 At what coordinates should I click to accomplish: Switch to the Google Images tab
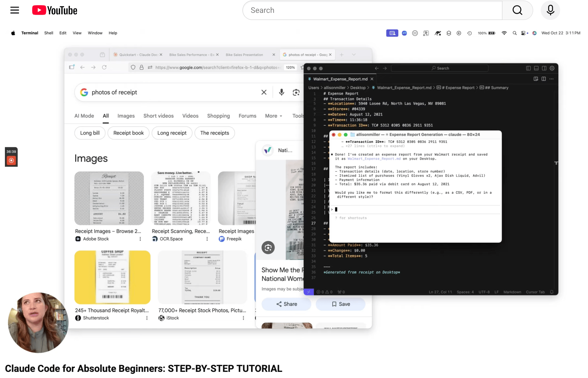pyautogui.click(x=126, y=116)
